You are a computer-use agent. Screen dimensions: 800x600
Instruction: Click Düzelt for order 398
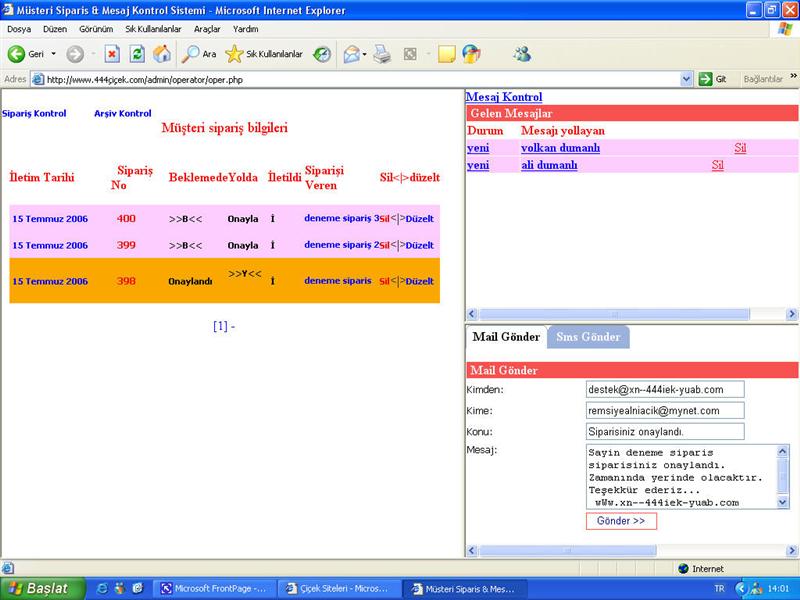click(419, 281)
